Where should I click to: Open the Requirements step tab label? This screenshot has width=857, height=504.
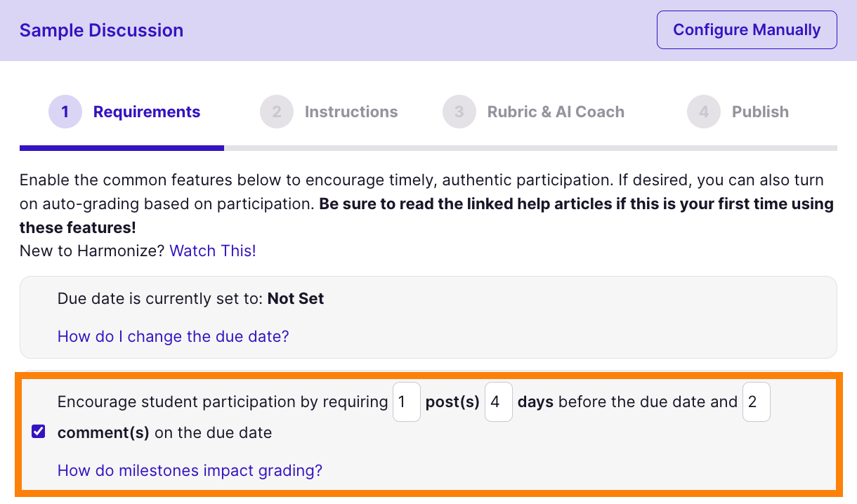147,112
